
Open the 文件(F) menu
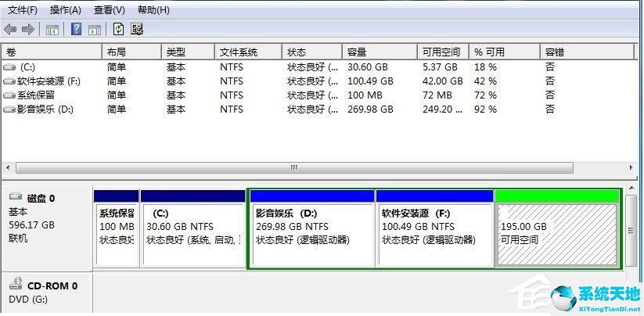[x=22, y=10]
